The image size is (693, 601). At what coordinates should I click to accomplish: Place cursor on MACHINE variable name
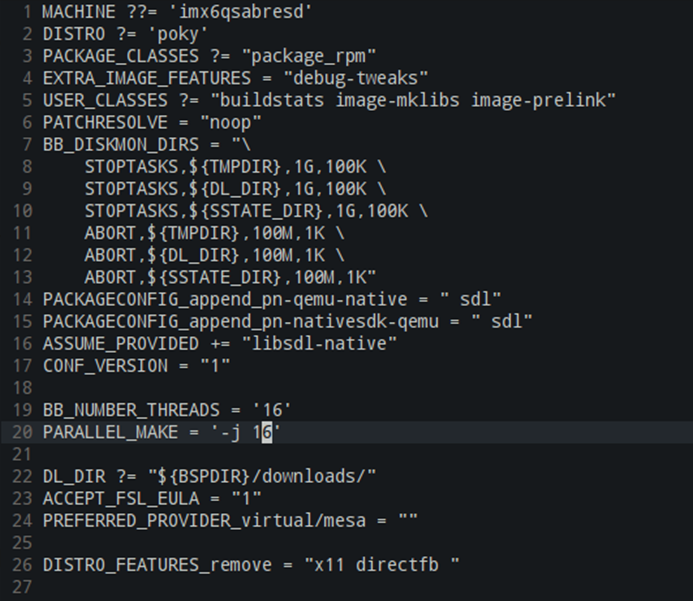(79, 11)
